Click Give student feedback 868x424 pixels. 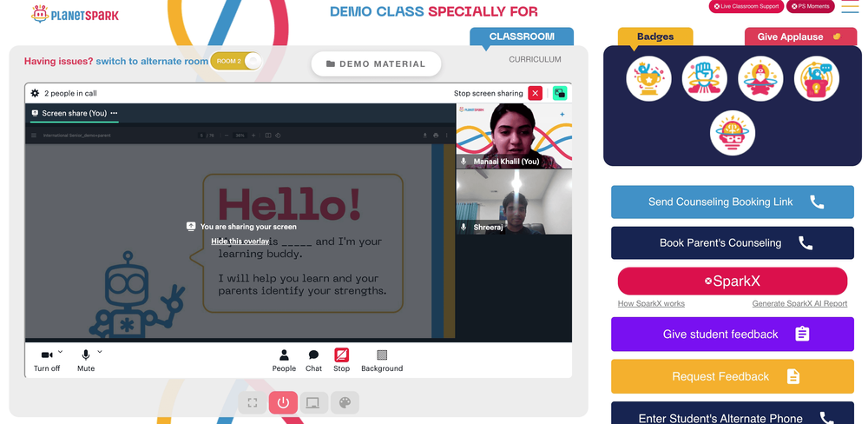[733, 335]
